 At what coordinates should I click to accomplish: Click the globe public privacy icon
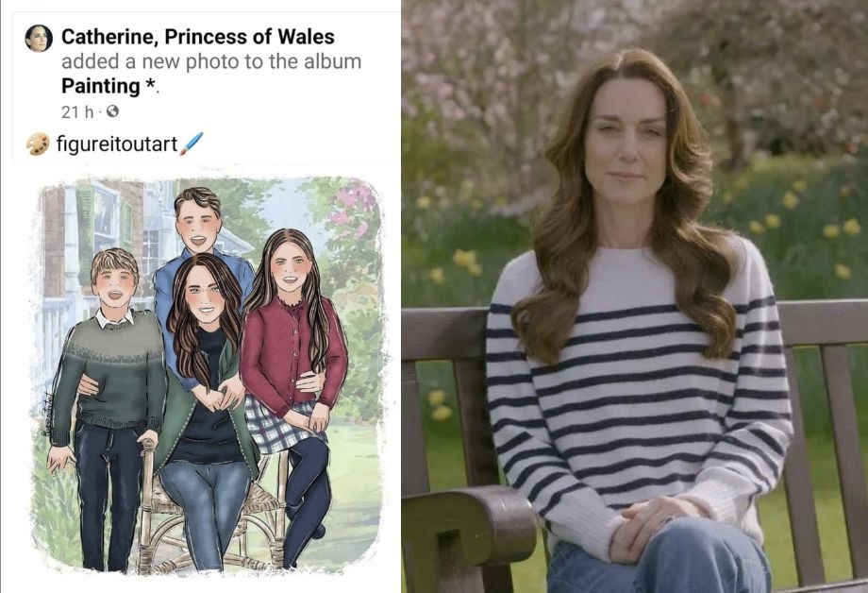[112, 111]
